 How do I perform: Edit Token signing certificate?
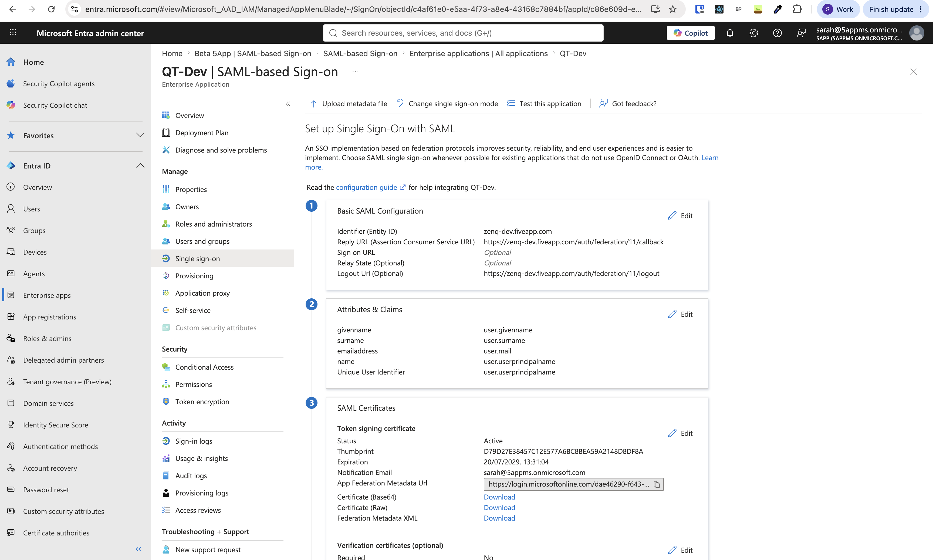point(680,433)
